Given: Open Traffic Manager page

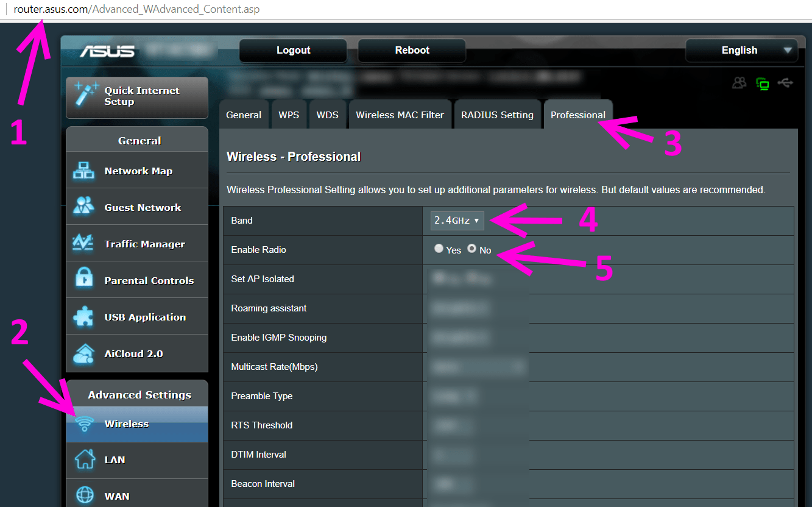Looking at the screenshot, I should [x=137, y=244].
